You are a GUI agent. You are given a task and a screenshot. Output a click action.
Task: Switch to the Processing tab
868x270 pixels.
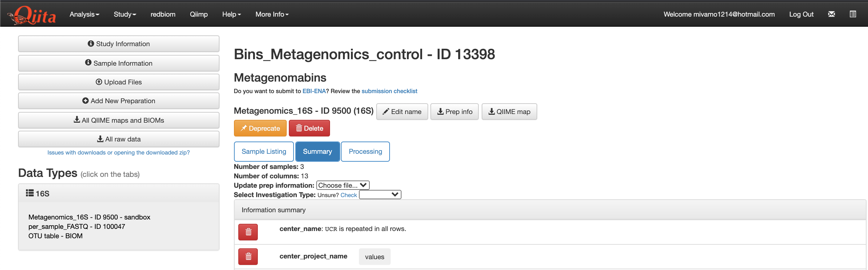tap(365, 152)
